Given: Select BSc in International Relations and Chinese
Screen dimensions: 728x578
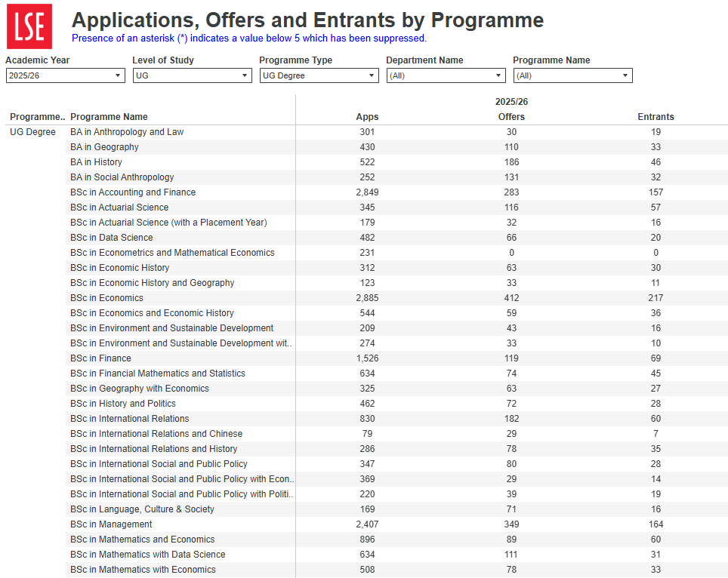Looking at the screenshot, I should 156,434.
